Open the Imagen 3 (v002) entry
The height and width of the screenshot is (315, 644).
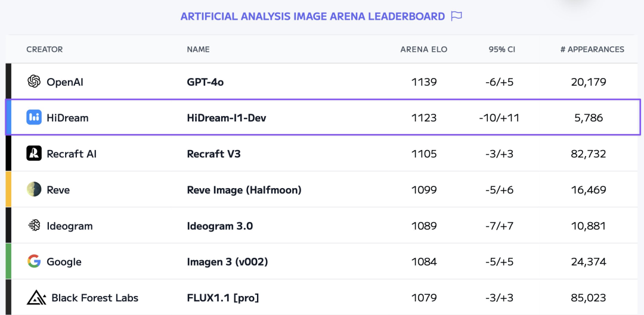click(227, 261)
